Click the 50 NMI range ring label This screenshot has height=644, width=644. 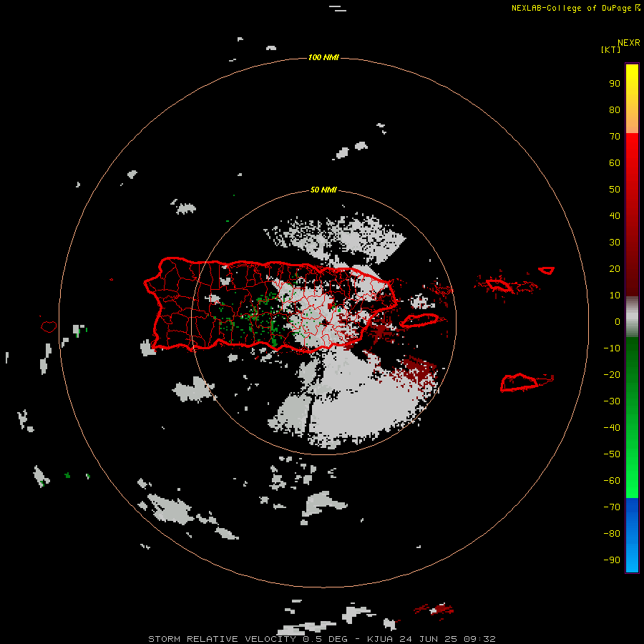(323, 190)
